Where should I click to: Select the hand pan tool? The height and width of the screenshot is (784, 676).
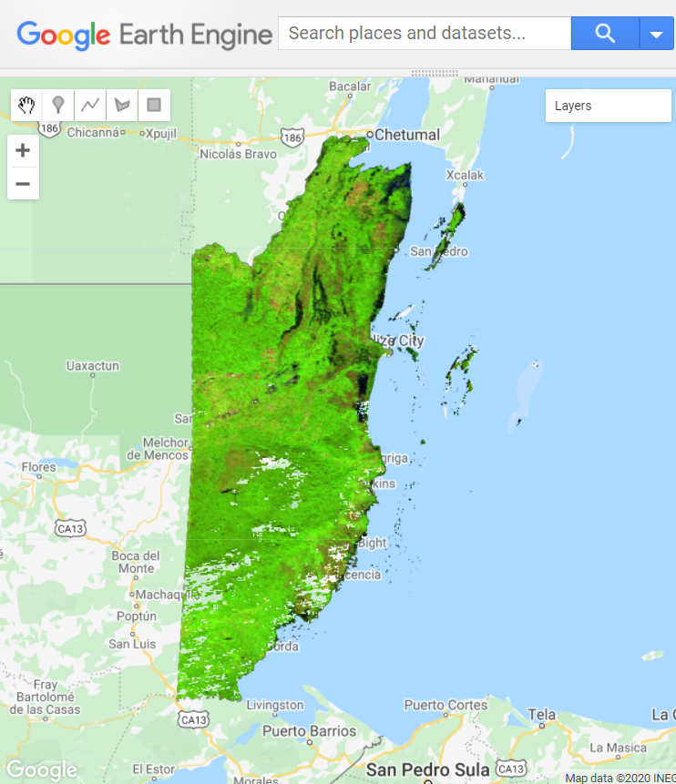[x=26, y=106]
